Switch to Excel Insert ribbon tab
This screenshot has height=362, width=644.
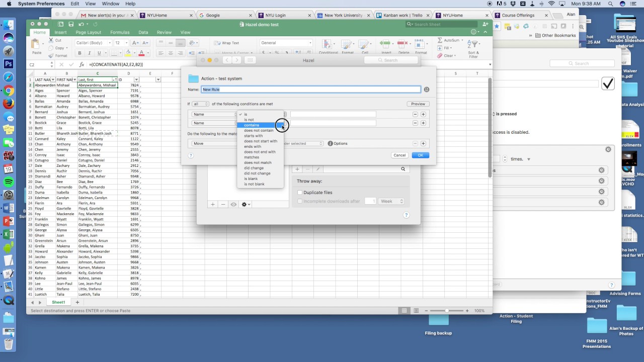pyautogui.click(x=60, y=32)
